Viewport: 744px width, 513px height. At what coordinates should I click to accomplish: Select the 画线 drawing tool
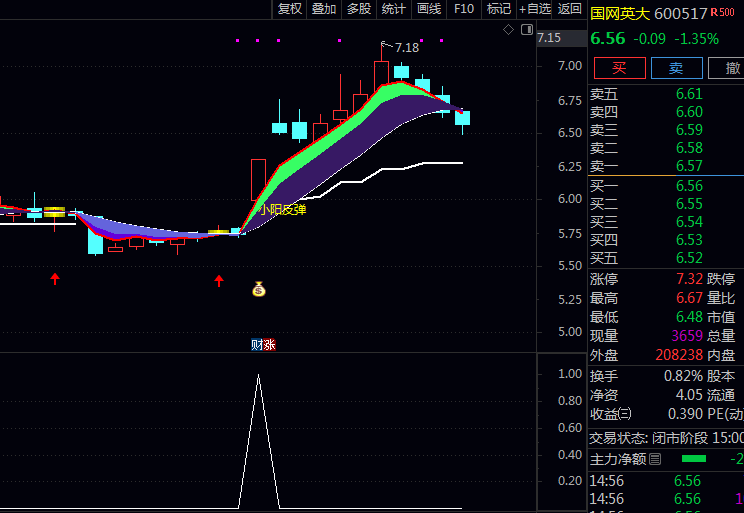pos(429,9)
